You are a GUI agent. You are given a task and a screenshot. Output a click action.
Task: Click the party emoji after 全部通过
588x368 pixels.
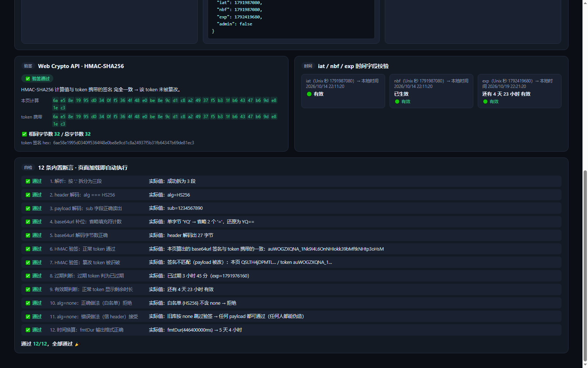click(x=77, y=344)
